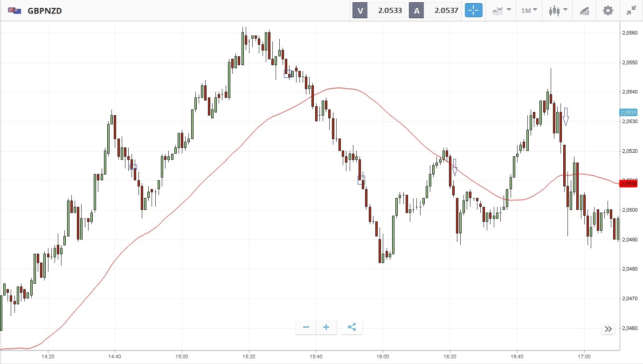The height and width of the screenshot is (364, 643).
Task: Open the candlestick chart type dropdown
Action: coord(558,10)
